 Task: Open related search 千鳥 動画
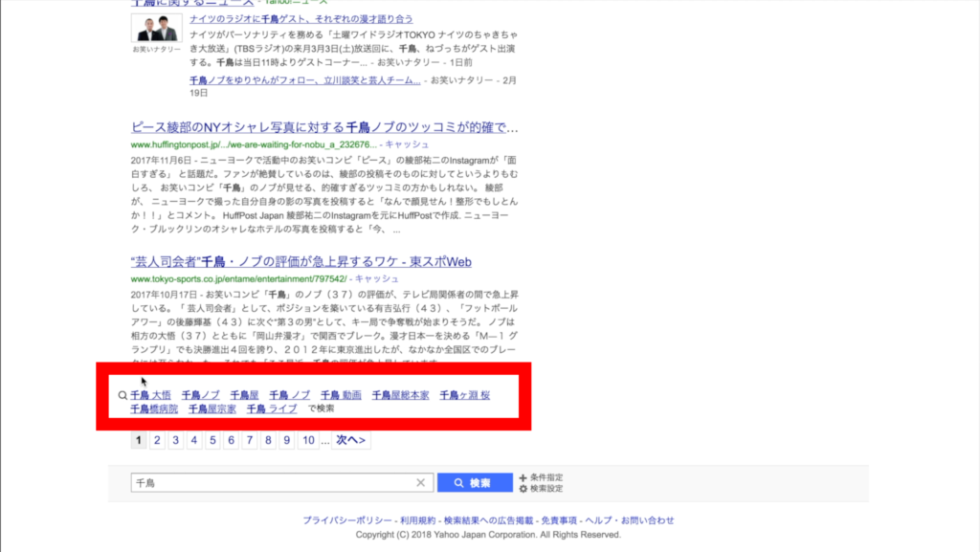[x=342, y=395]
